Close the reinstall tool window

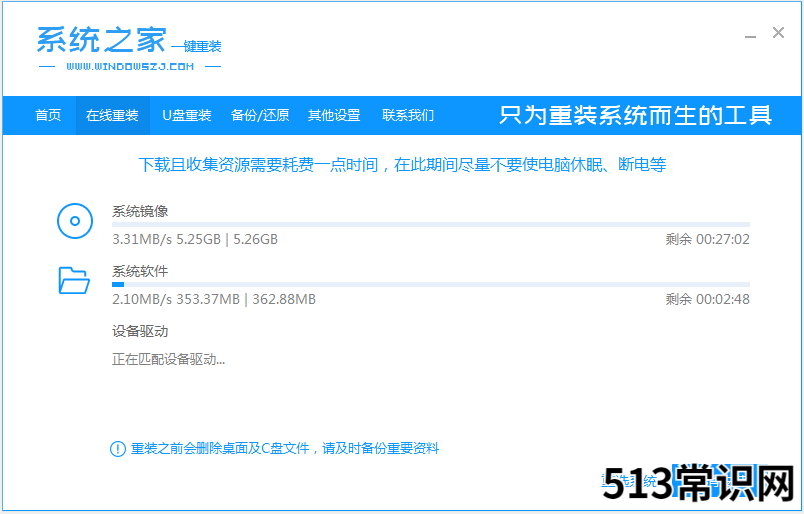(x=778, y=33)
